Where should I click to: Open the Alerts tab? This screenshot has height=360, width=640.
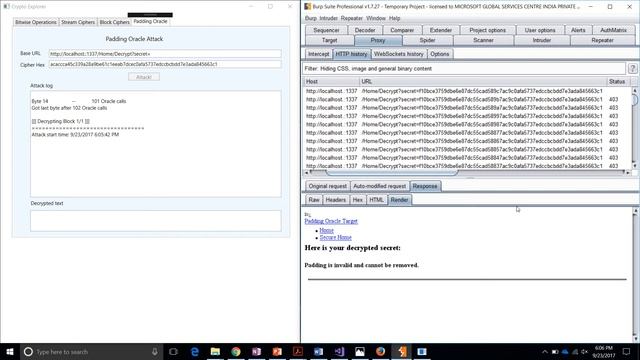coord(578,30)
